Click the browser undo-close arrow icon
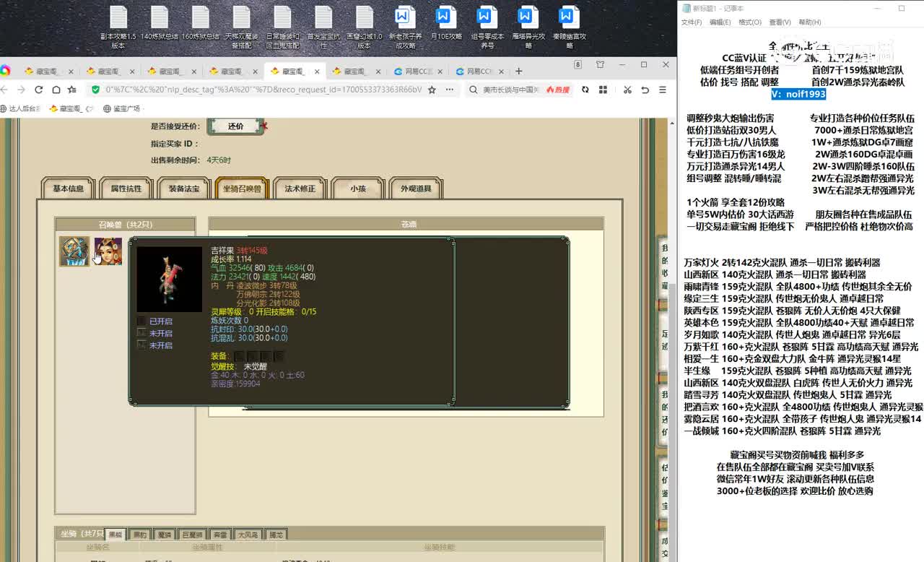The width and height of the screenshot is (924, 562). click(x=645, y=90)
